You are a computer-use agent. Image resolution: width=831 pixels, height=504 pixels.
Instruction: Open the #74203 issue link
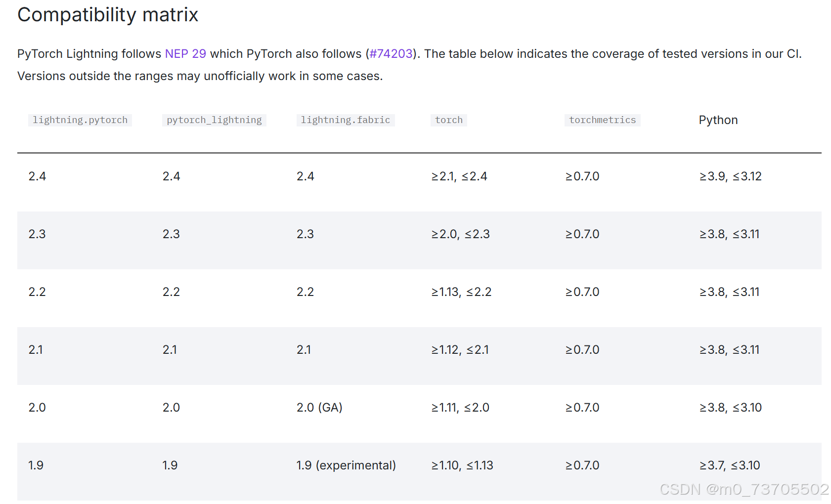coord(391,54)
